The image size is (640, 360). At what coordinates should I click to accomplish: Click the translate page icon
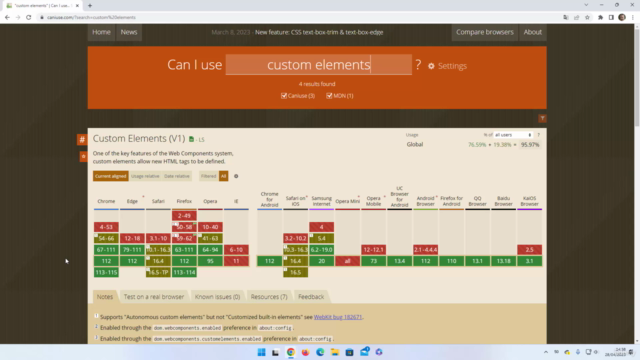coord(566,18)
